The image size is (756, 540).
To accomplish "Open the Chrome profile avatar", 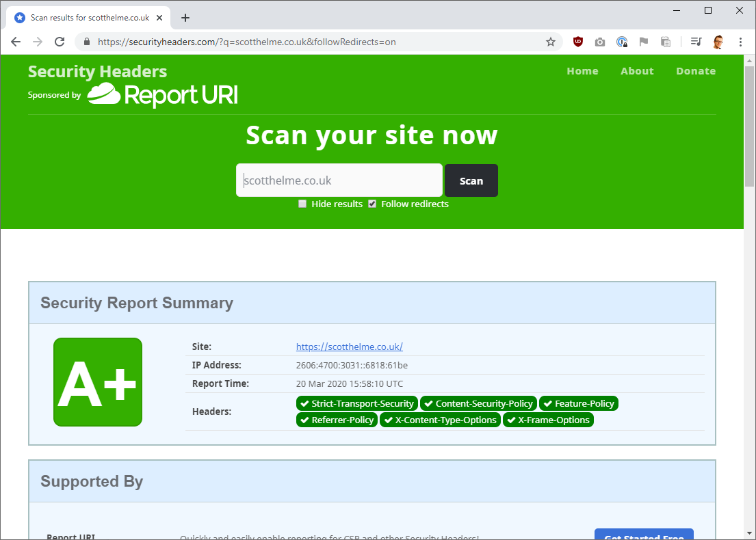I will tap(718, 42).
